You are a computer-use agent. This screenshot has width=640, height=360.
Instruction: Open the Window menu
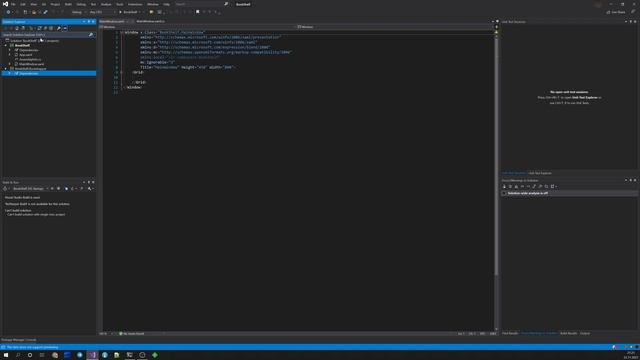153,4
